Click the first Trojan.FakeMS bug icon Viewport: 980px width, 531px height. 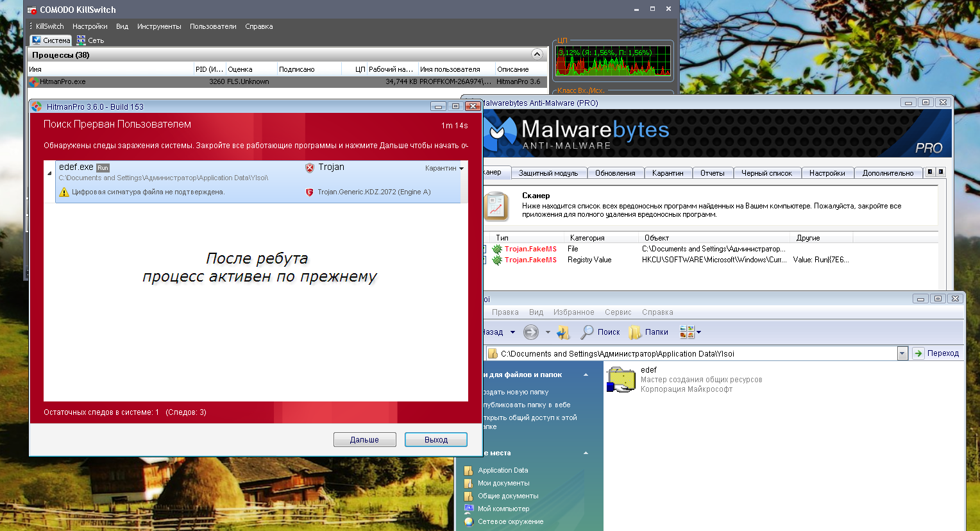[x=497, y=249]
